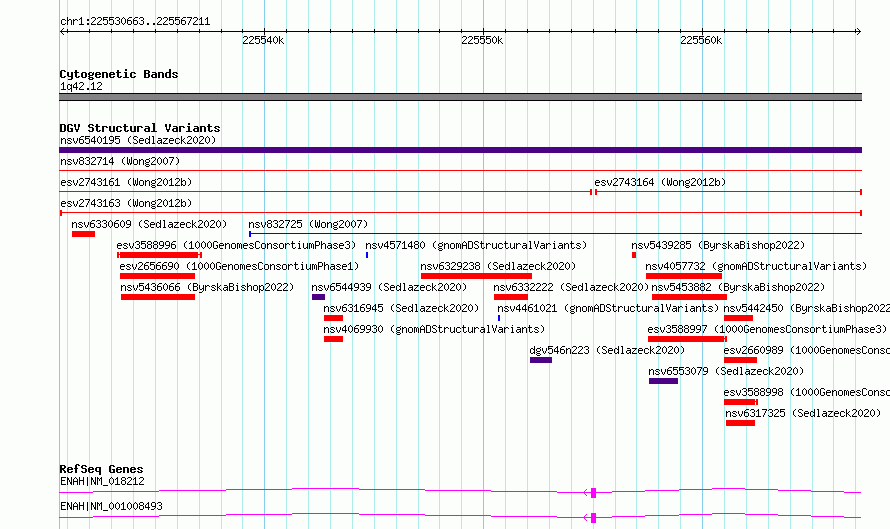The width and height of the screenshot is (890, 529).
Task: Click the nsv832725 blue variant line
Action: (555, 234)
